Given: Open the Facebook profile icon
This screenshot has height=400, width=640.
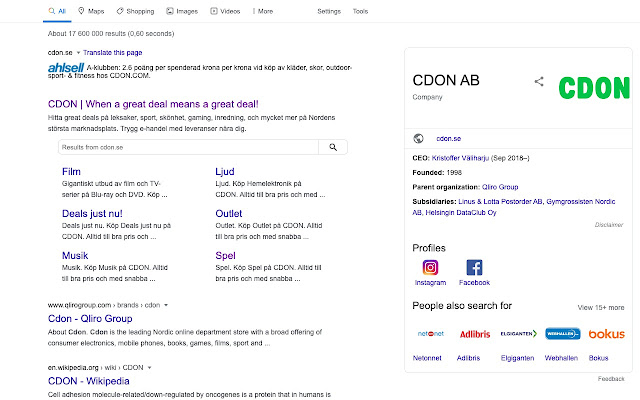Looking at the screenshot, I should (x=474, y=268).
